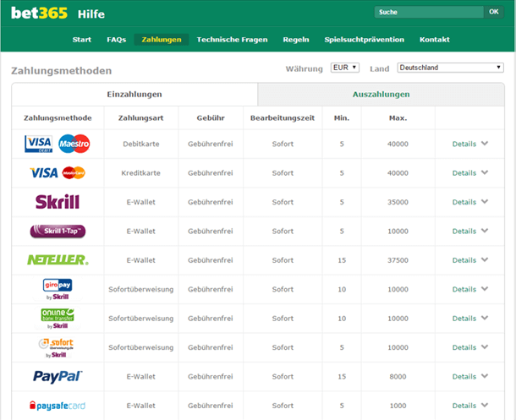Expand Details for Skrill row
Viewport: 516px width, 420px height.
pyautogui.click(x=470, y=202)
